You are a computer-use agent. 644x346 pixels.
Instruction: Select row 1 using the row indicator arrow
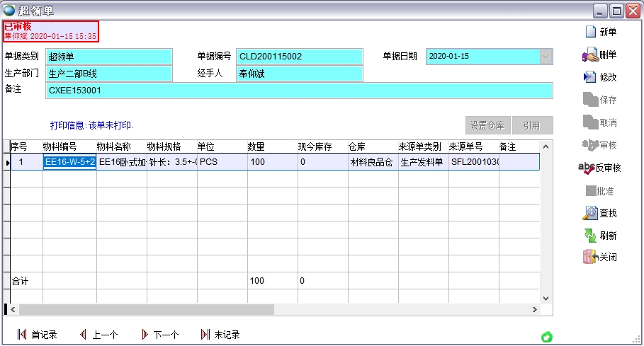[x=7, y=163]
